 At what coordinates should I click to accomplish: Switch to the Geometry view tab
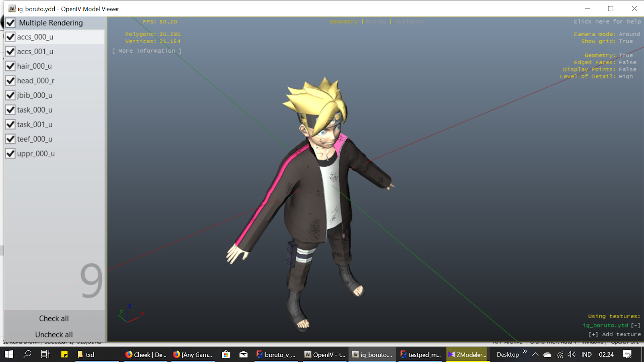[x=343, y=22]
